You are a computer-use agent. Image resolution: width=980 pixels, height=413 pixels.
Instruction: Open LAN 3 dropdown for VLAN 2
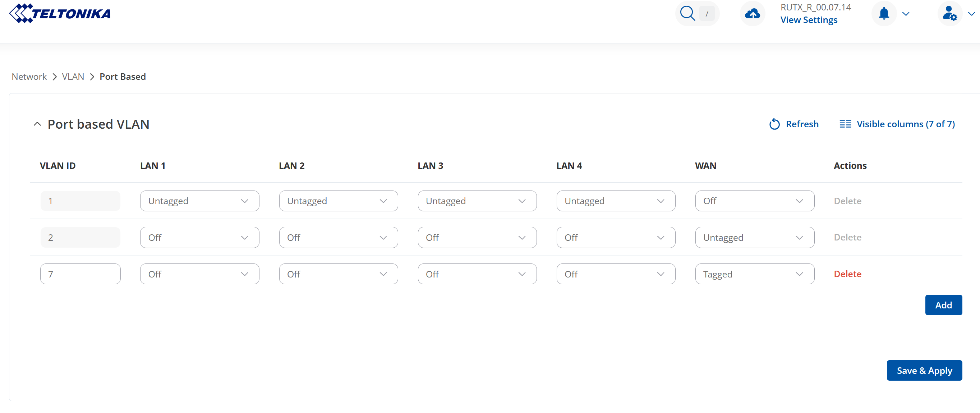(477, 238)
